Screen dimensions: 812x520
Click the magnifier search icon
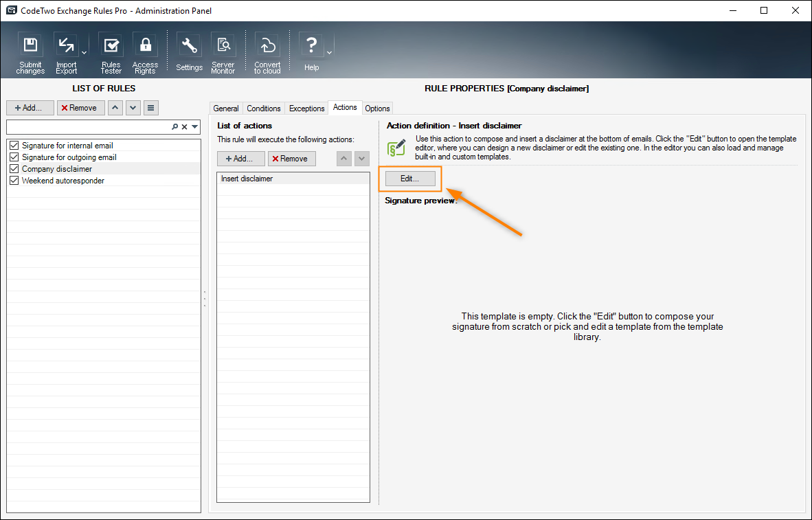tap(175, 127)
